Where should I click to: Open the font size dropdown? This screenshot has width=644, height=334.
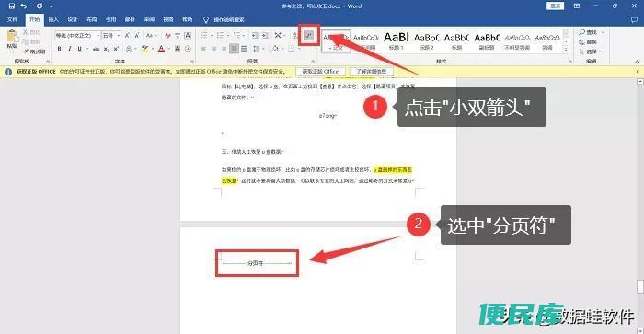point(111,36)
